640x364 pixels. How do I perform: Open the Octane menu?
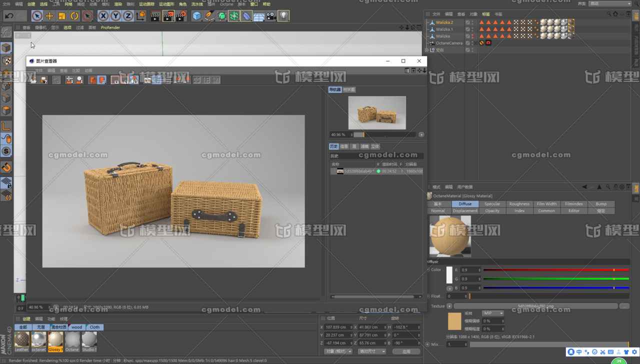pos(226,4)
